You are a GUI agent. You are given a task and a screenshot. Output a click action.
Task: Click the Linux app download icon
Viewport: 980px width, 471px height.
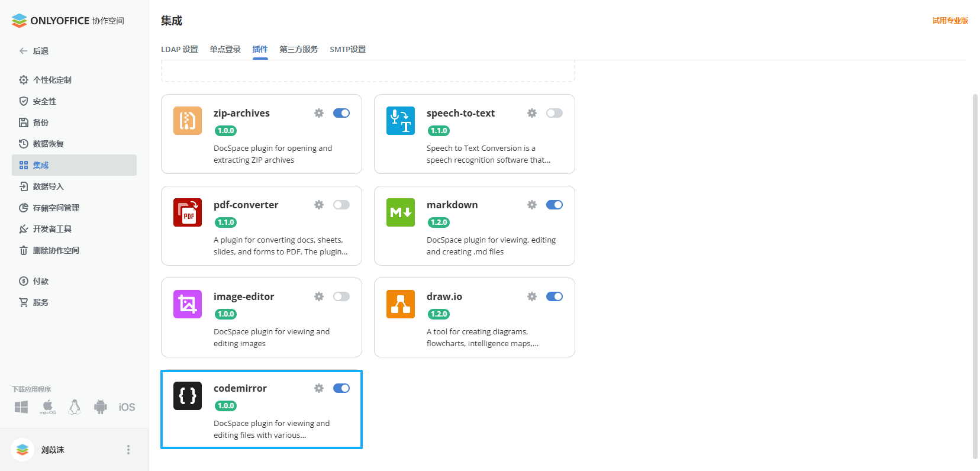point(75,407)
